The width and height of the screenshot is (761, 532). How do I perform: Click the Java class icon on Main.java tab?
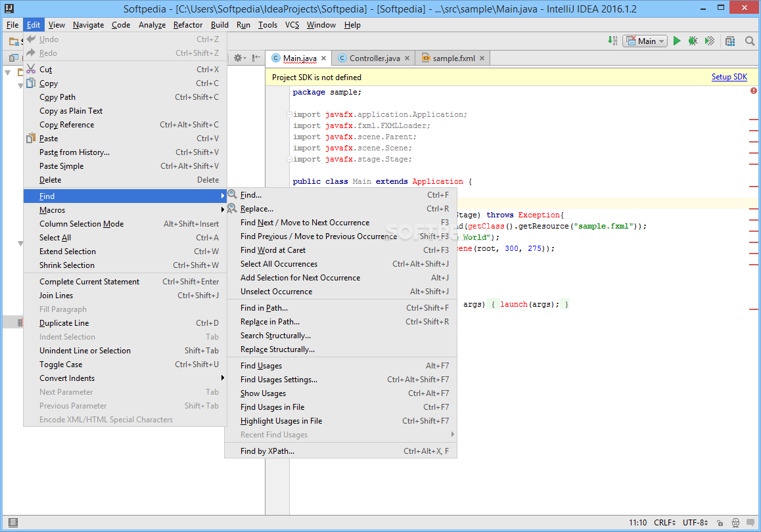275,58
